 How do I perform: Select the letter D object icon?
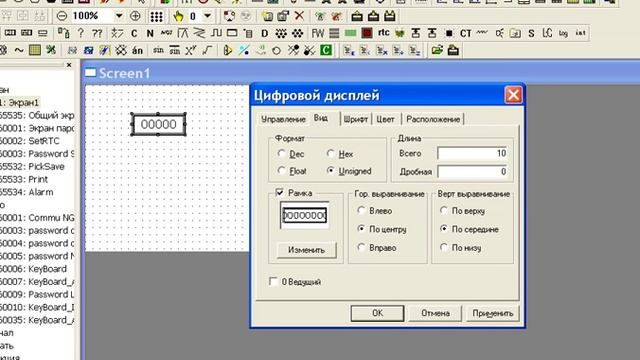click(x=264, y=33)
